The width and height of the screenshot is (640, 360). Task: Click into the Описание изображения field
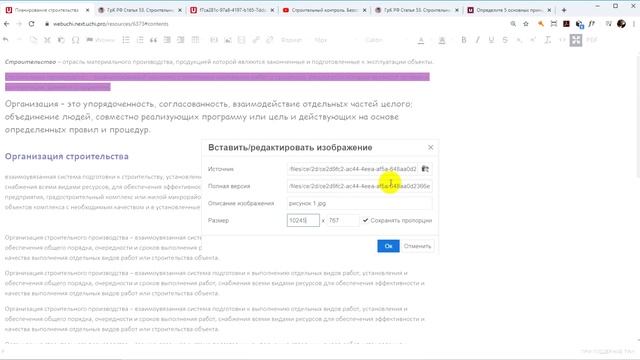click(x=359, y=203)
